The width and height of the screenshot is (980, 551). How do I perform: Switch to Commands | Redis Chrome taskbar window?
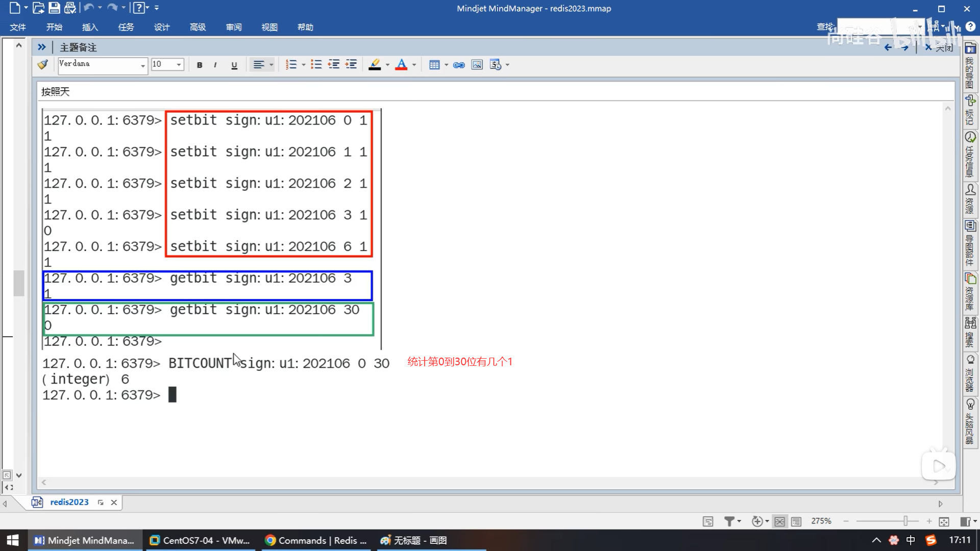coord(316,540)
